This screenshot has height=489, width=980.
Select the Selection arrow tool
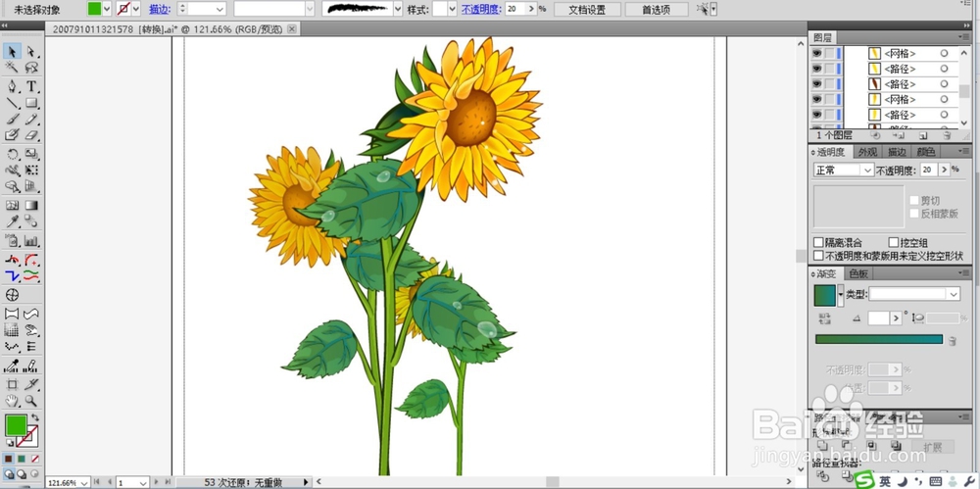pos(13,51)
